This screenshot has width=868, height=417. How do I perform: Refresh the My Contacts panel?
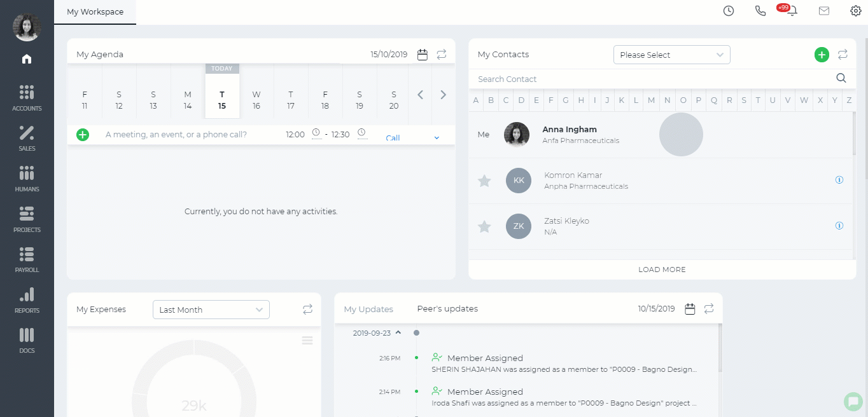coord(843,55)
